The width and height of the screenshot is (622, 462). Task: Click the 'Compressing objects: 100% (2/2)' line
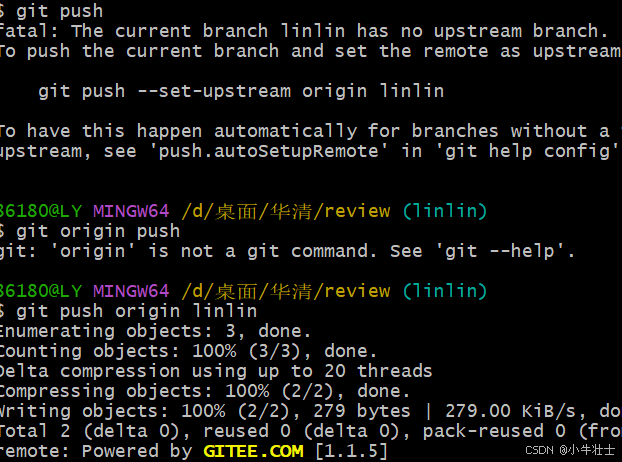[x=205, y=391]
